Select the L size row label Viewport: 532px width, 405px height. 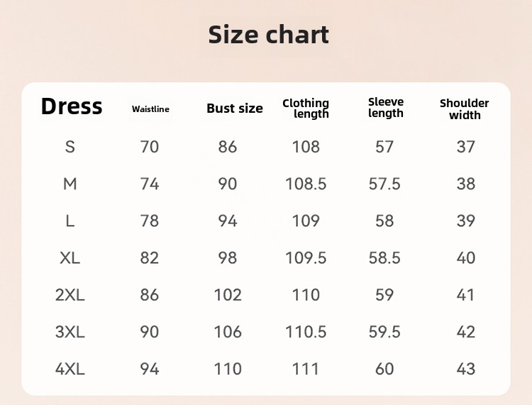coord(70,221)
